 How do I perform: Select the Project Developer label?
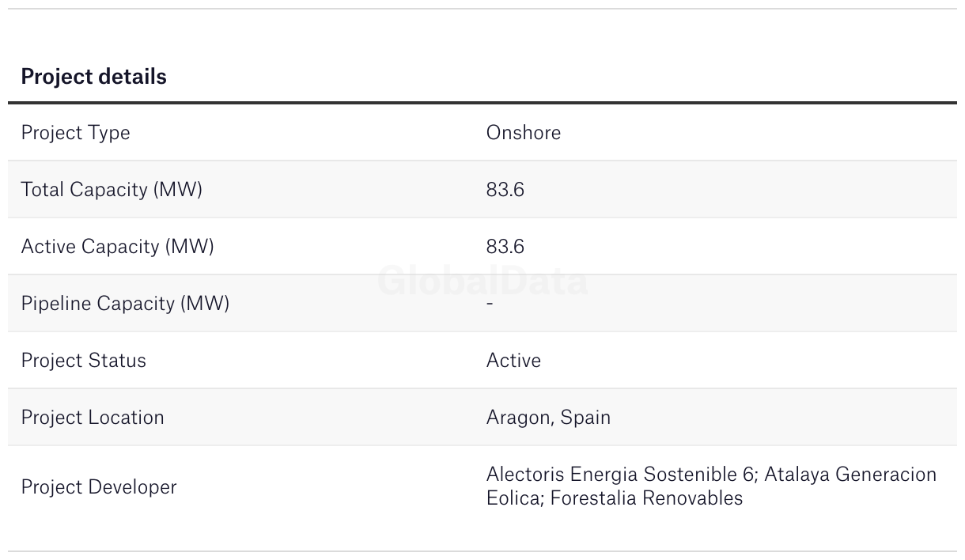(99, 487)
